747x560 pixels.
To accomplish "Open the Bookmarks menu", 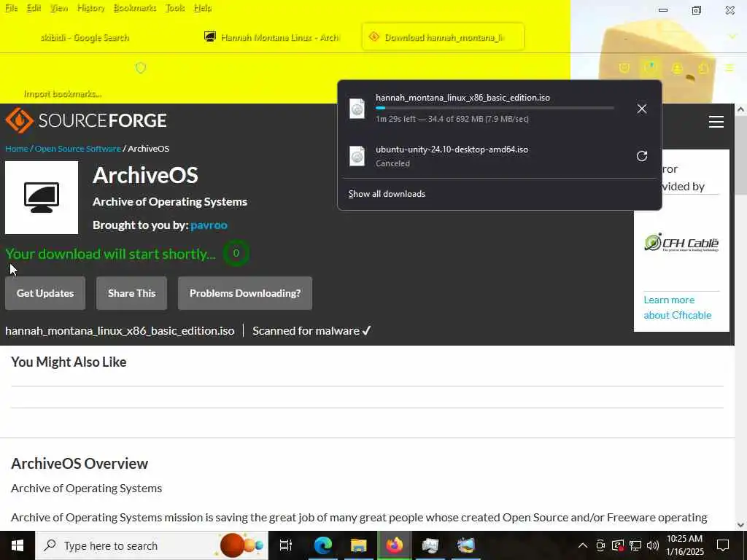I will (x=135, y=8).
